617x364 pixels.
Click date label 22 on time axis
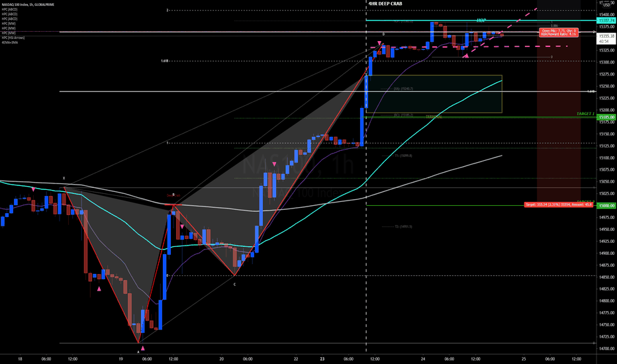pos(296,359)
